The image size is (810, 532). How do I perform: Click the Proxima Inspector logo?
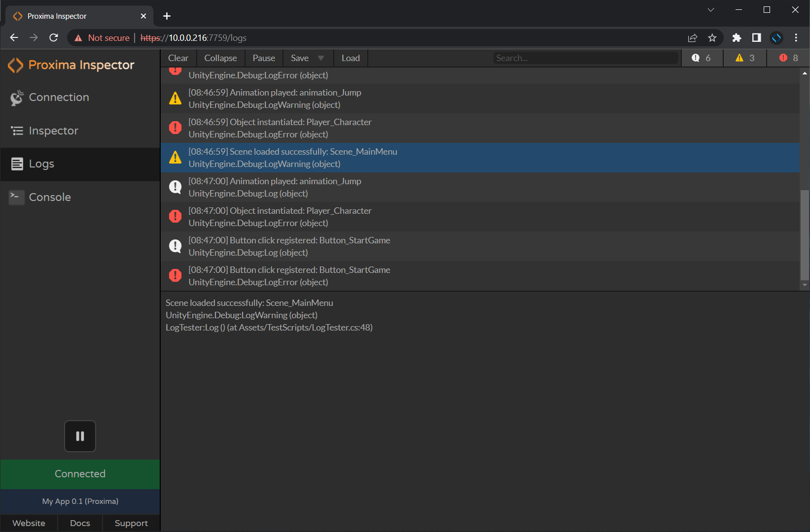71,65
